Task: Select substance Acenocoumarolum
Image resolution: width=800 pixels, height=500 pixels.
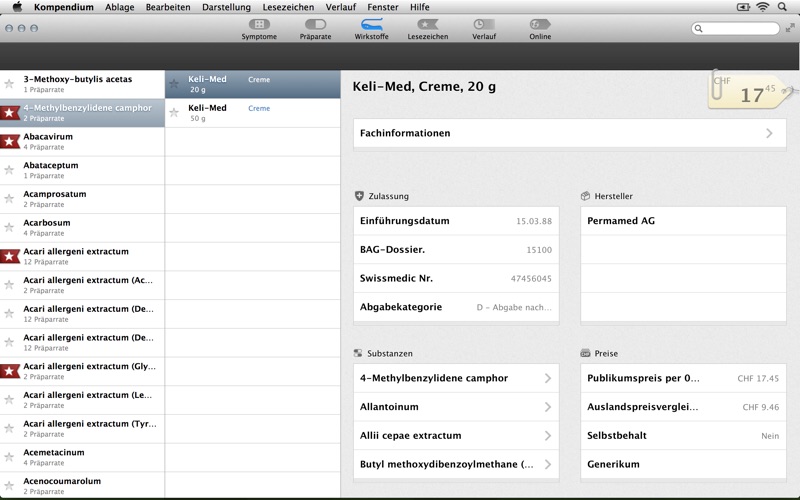Action: coord(82,486)
